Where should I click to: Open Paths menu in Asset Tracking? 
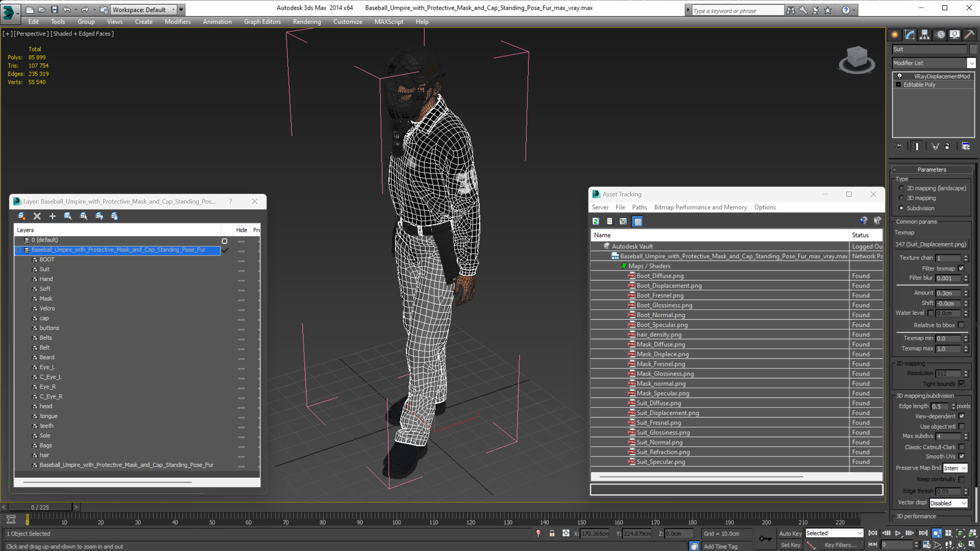tap(639, 207)
